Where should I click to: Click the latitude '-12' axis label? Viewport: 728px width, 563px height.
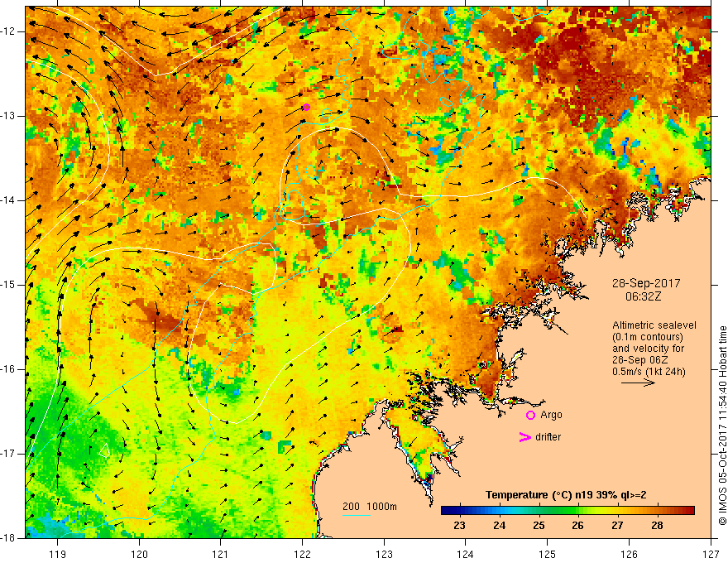tap(9, 31)
